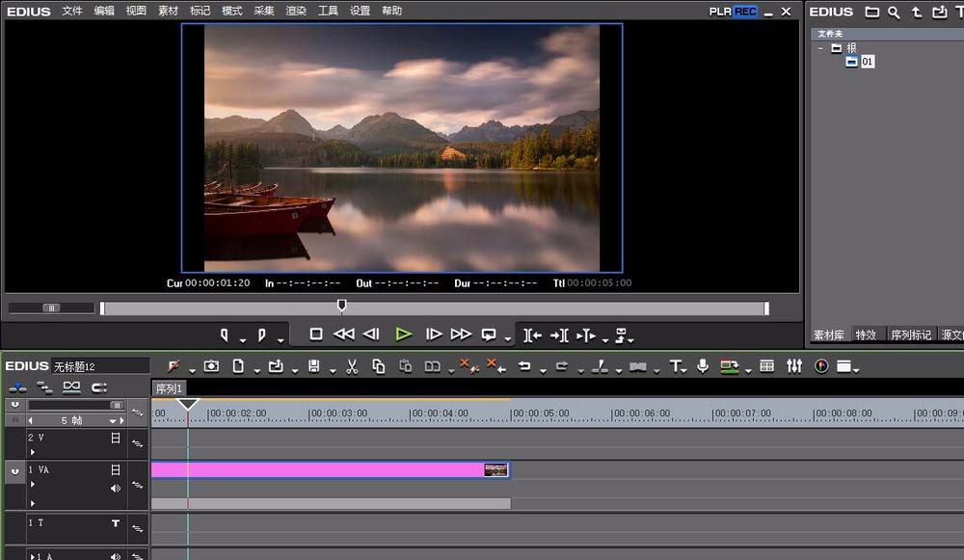This screenshot has height=560, width=964.
Task: Open the 渲染 menu
Action: tap(296, 11)
